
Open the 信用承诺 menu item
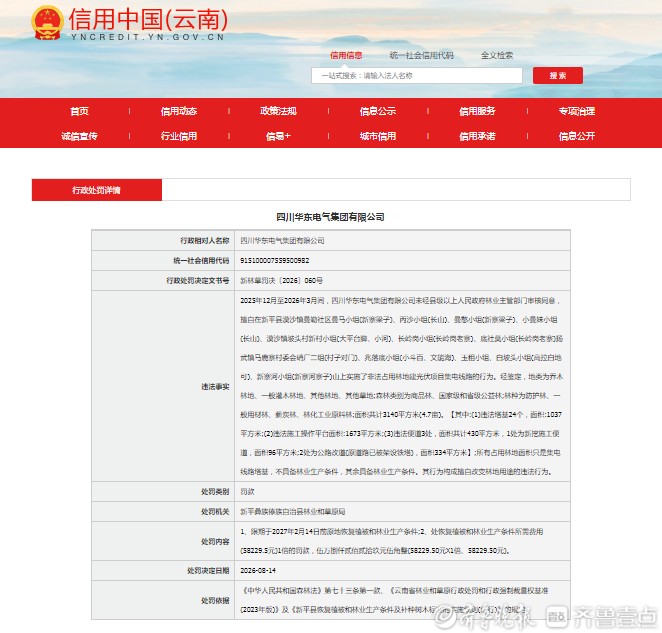click(477, 136)
